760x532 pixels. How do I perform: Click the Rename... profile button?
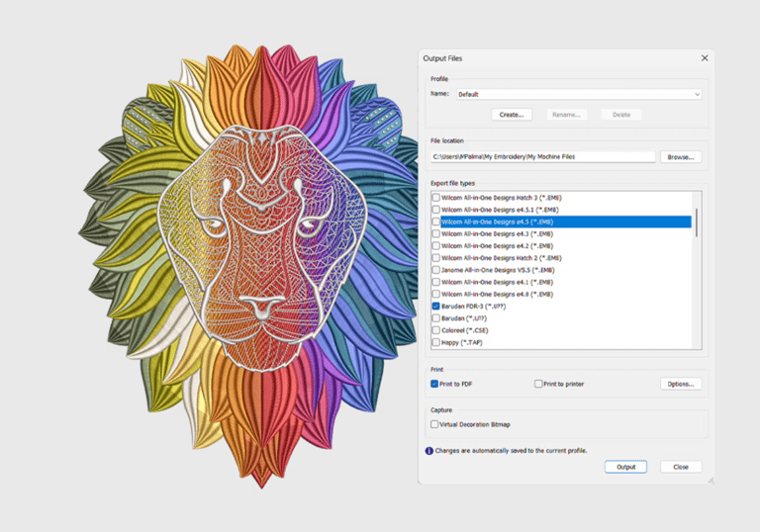point(567,115)
